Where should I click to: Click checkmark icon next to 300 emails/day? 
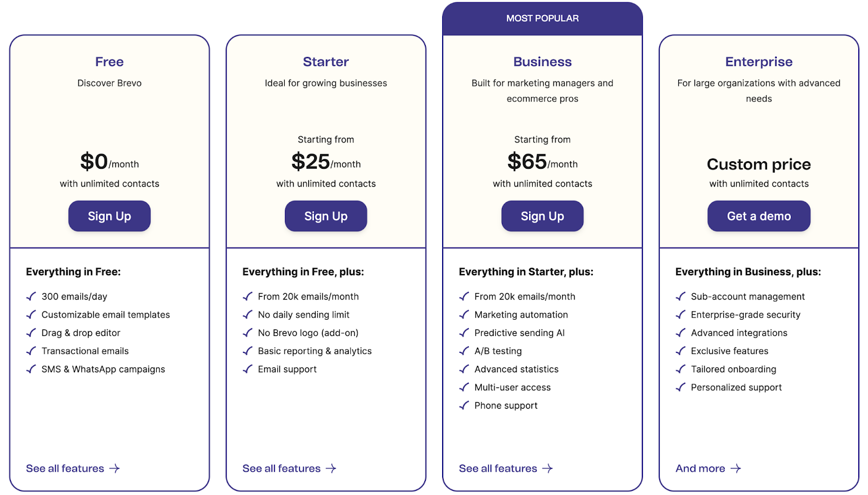click(31, 296)
